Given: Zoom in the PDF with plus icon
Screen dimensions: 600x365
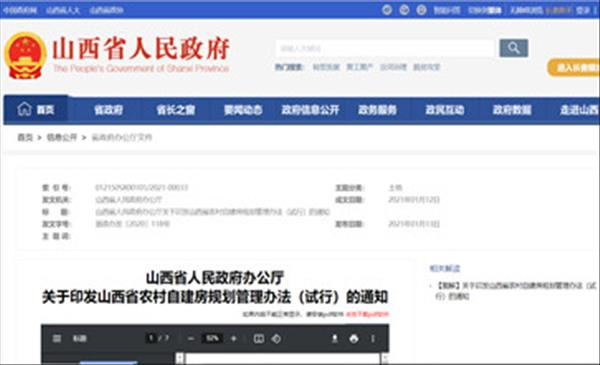Looking at the screenshot, I should point(234,338).
